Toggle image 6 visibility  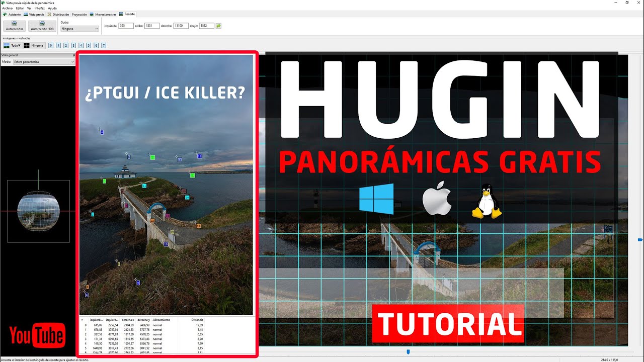coord(96,45)
